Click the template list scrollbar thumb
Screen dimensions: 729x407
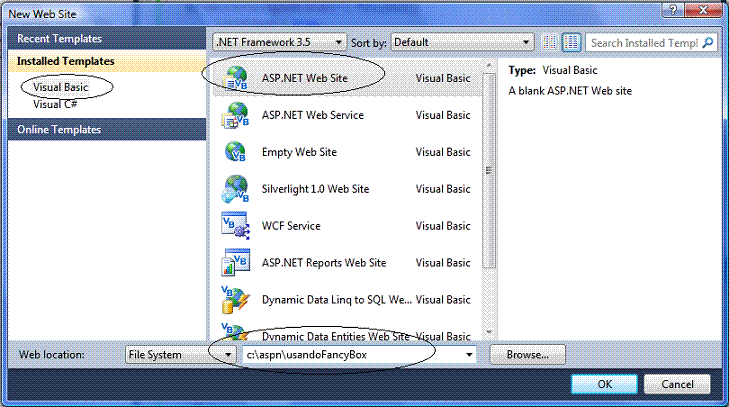(x=488, y=170)
